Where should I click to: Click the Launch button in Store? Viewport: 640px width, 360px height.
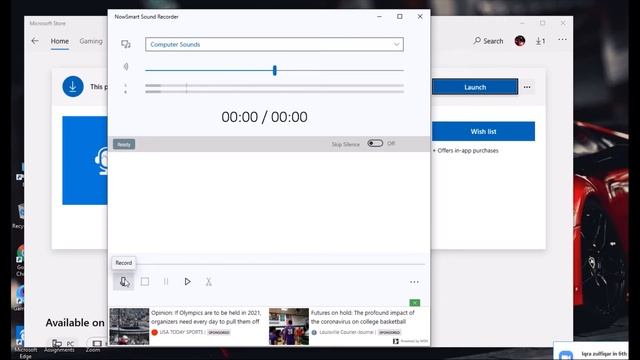pyautogui.click(x=475, y=87)
